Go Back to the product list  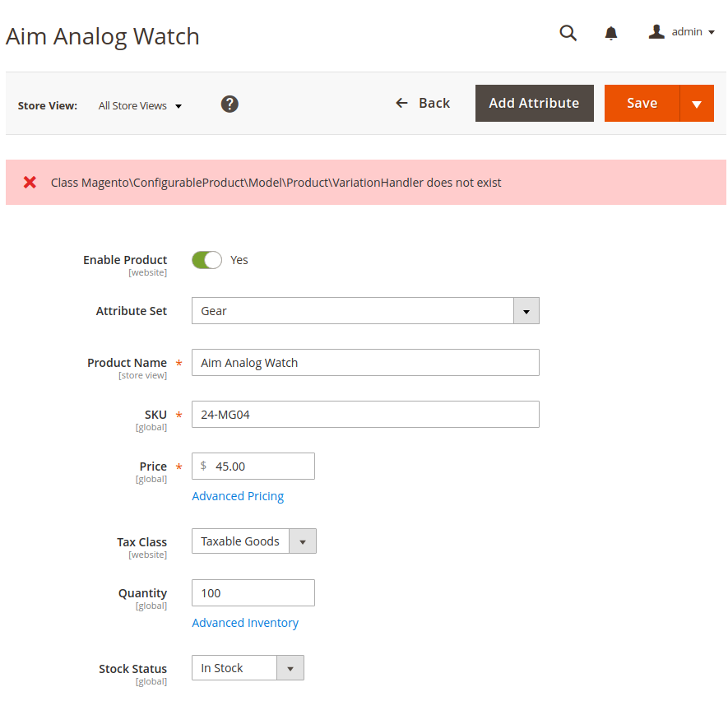(423, 103)
